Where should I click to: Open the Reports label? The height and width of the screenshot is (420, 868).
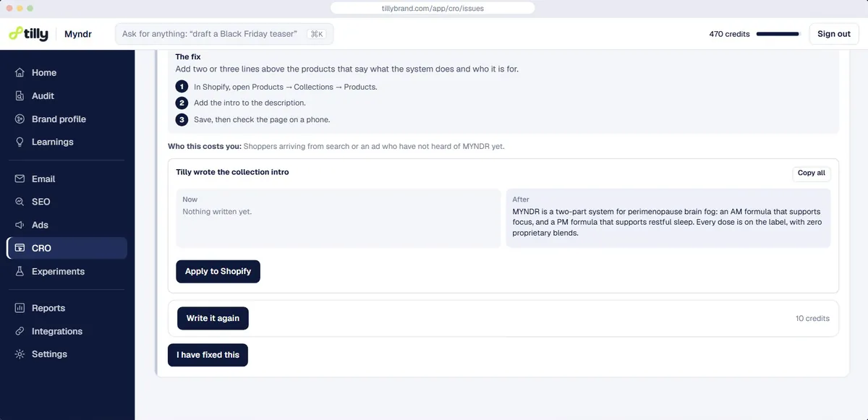[x=48, y=308]
